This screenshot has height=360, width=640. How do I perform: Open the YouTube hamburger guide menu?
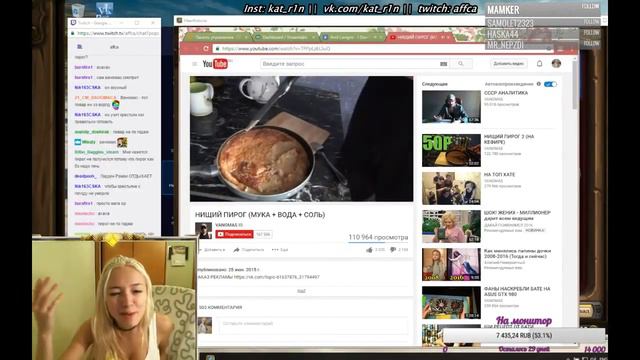pos(194,64)
